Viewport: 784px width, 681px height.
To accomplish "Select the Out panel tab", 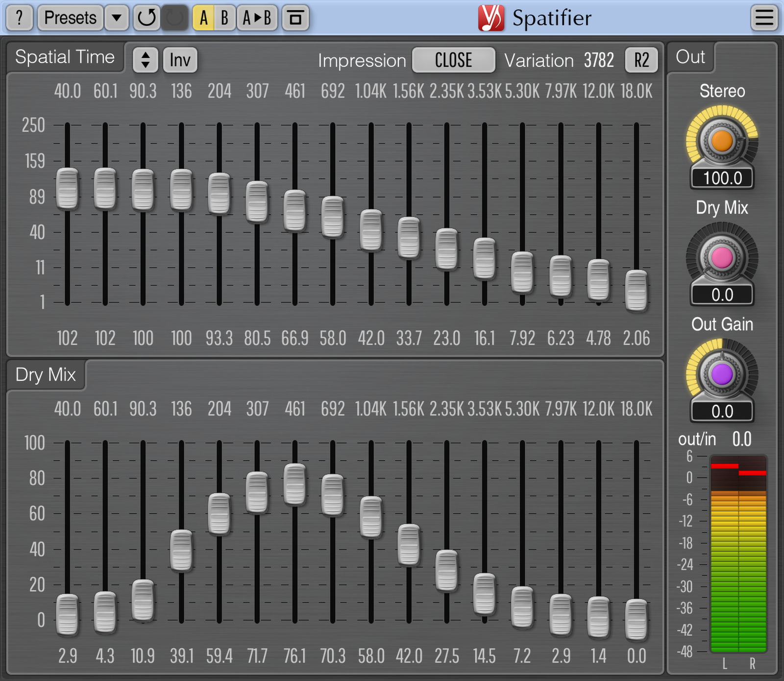I will [690, 57].
